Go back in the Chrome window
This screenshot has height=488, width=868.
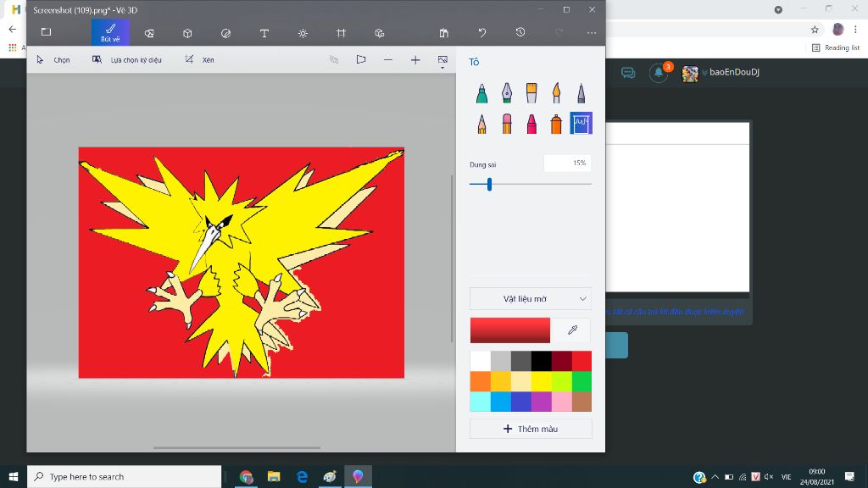coord(12,30)
